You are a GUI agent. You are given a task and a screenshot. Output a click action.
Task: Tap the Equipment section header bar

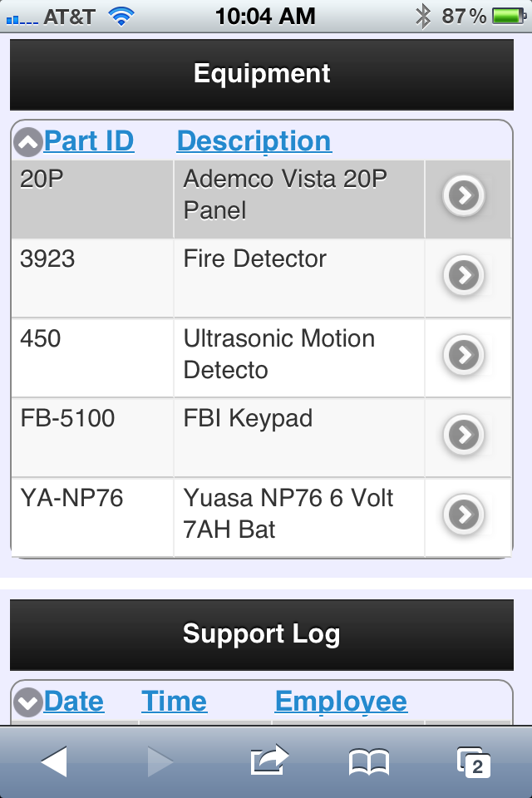262,74
